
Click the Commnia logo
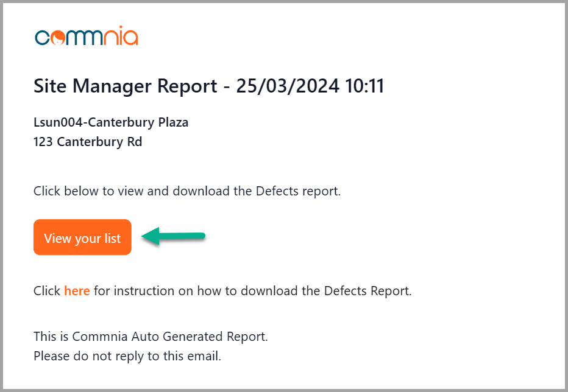86,37
